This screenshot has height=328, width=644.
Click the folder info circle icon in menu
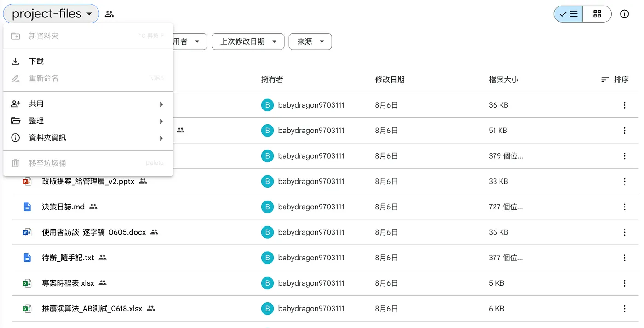[15, 138]
